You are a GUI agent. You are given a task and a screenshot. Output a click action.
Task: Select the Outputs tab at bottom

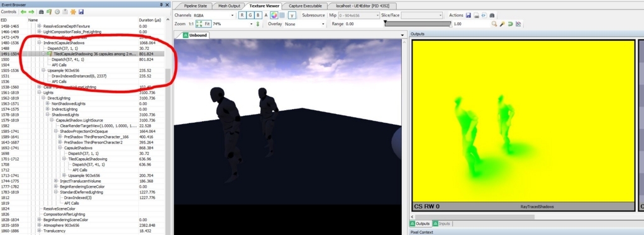419,224
